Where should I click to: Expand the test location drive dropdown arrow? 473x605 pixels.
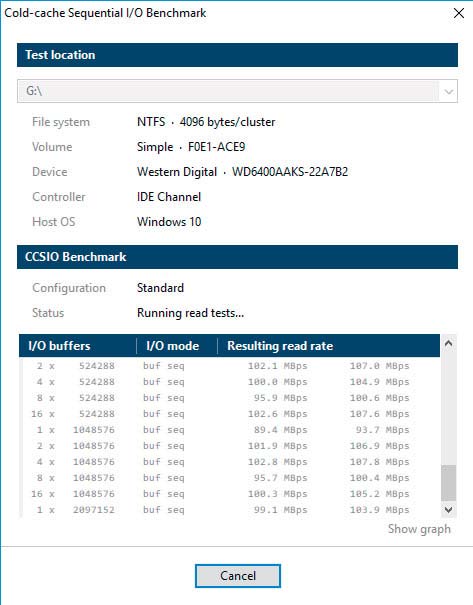(x=448, y=91)
